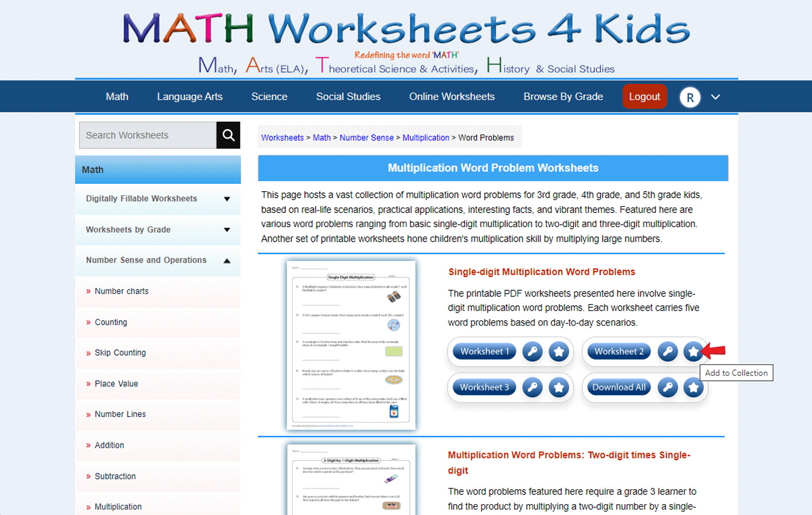
Task: Open Worksheet 2 button
Action: click(619, 352)
